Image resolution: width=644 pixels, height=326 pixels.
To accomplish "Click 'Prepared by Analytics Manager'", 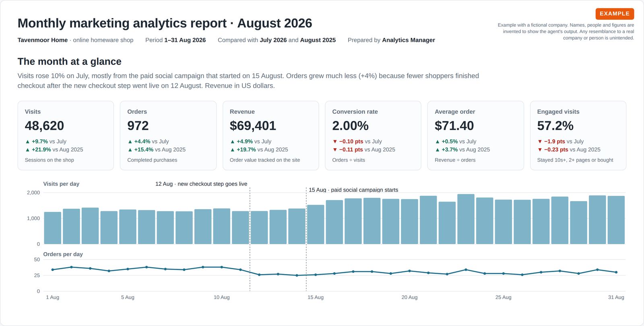I will tap(391, 40).
